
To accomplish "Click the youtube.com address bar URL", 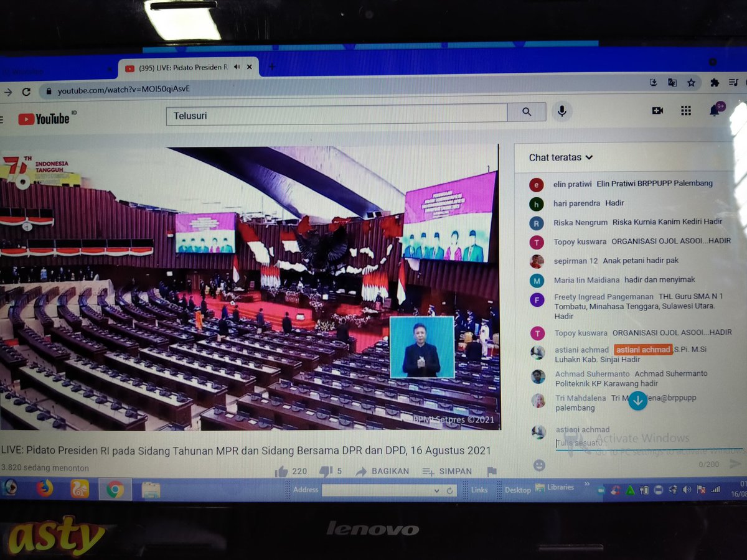I will click(x=124, y=90).
